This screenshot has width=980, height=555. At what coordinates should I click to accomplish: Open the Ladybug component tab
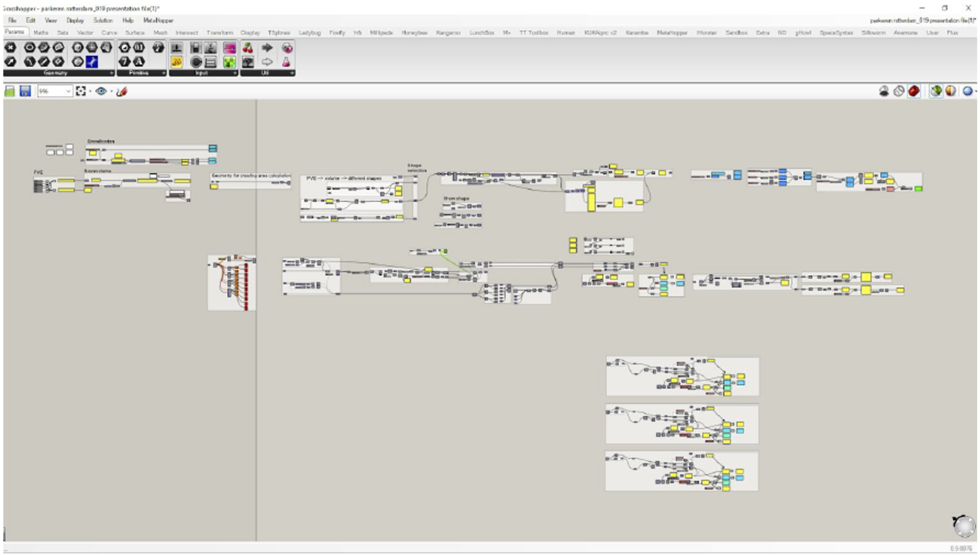(309, 33)
